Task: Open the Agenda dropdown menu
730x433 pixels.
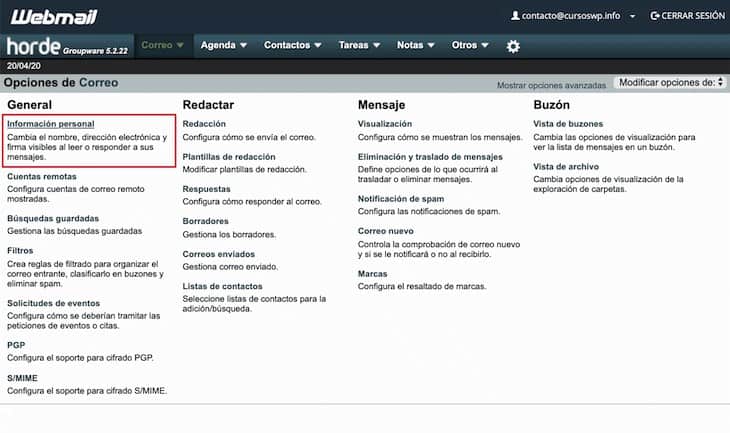Action: click(224, 45)
